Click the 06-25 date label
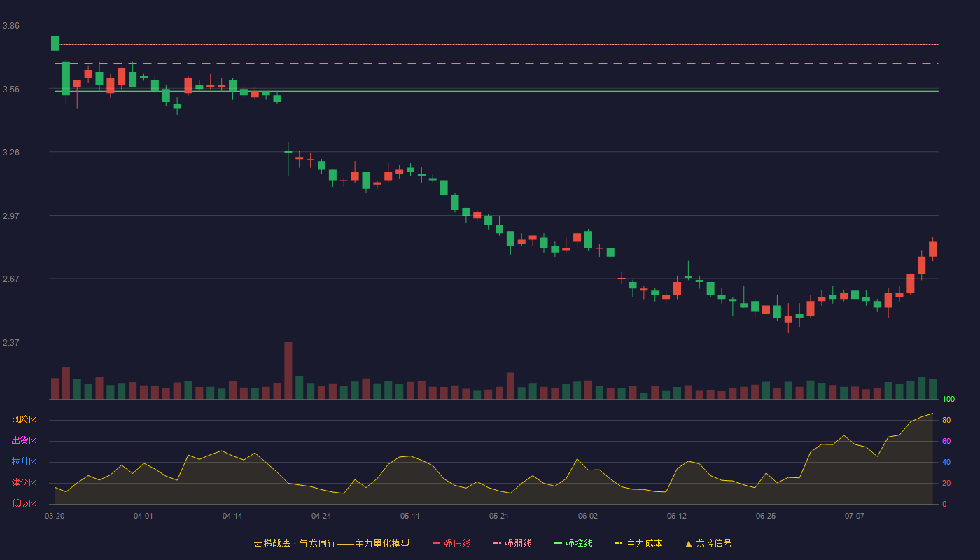The height and width of the screenshot is (560, 980). point(766,516)
